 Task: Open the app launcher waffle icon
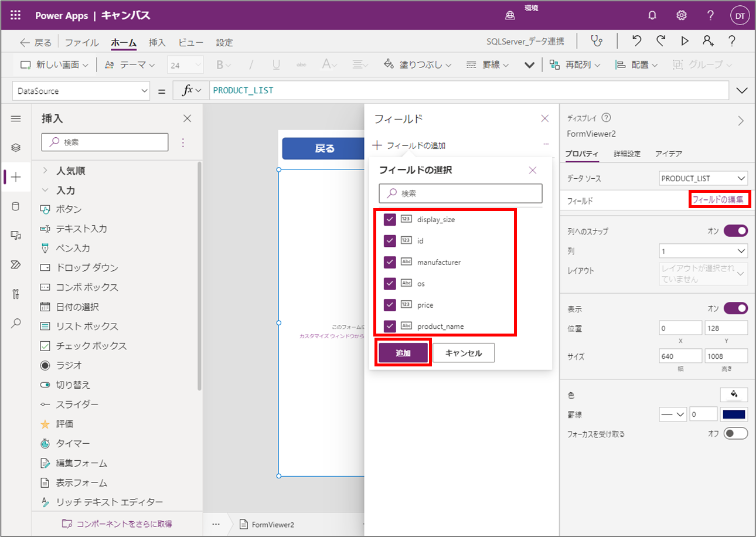(16, 16)
